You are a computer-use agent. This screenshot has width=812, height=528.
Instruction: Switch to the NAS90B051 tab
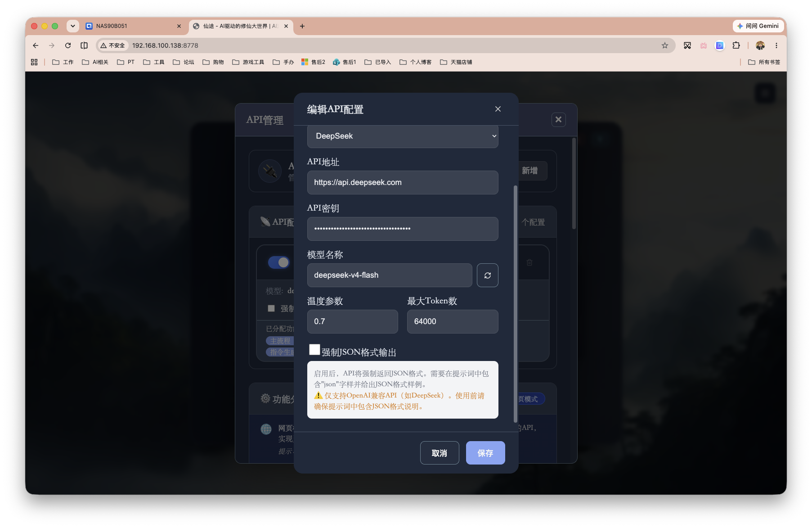[134, 26]
